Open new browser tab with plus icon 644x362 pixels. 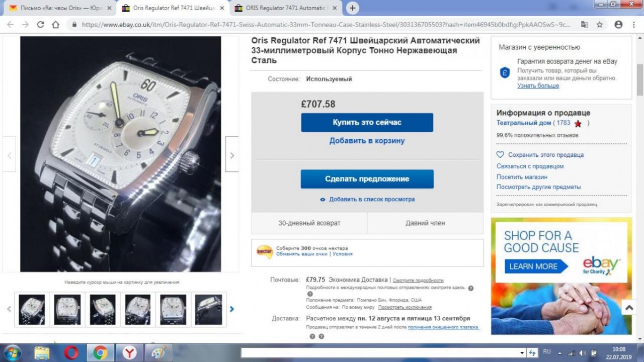coord(353,8)
